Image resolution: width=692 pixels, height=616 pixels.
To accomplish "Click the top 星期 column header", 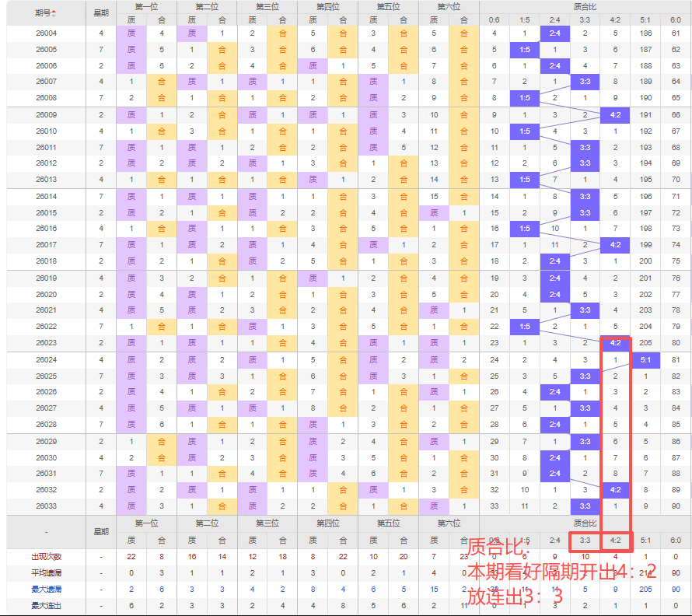I will point(101,13).
